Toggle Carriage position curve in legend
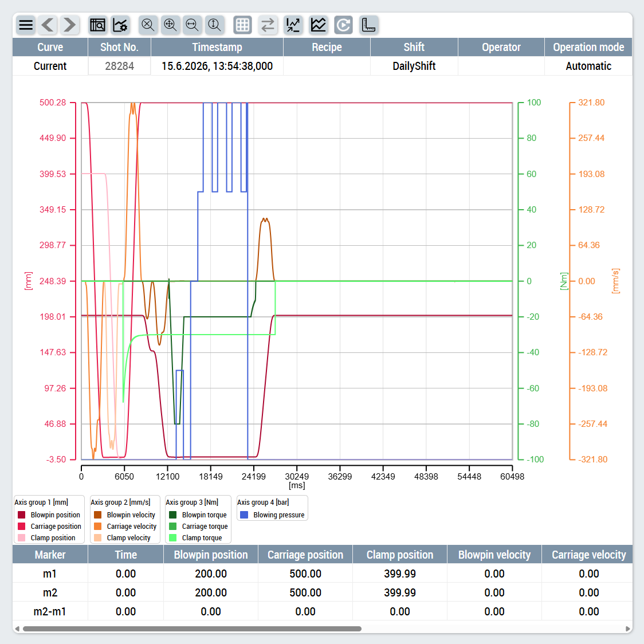Screen dimensions: 644x644 49,527
